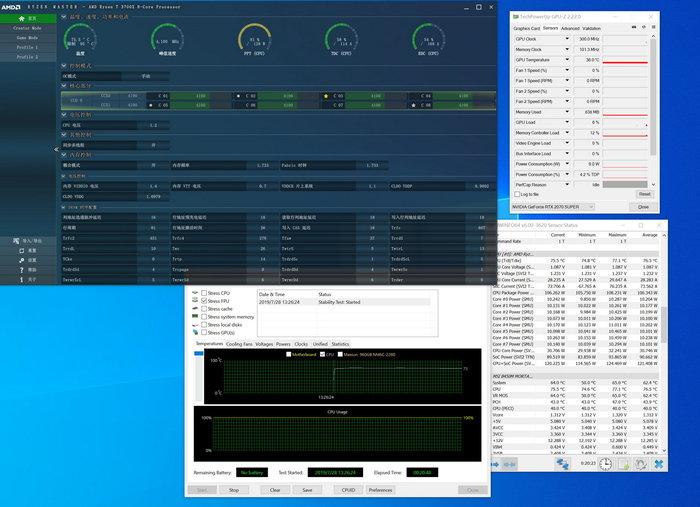Viewport: 700px width, 507px height.
Task: Collapse the chevron above the CPU voltage row
Action: pyautogui.click(x=64, y=115)
